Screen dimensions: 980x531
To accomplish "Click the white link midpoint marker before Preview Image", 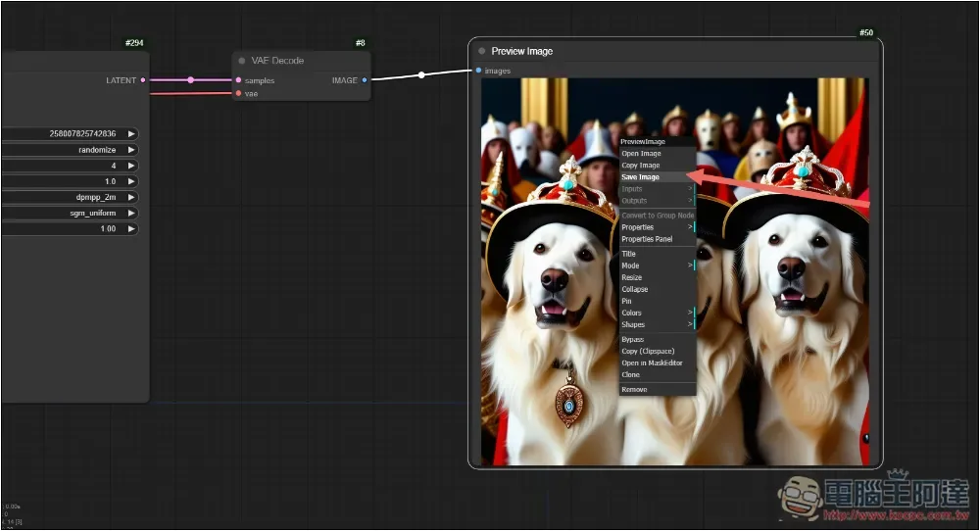I will point(421,75).
